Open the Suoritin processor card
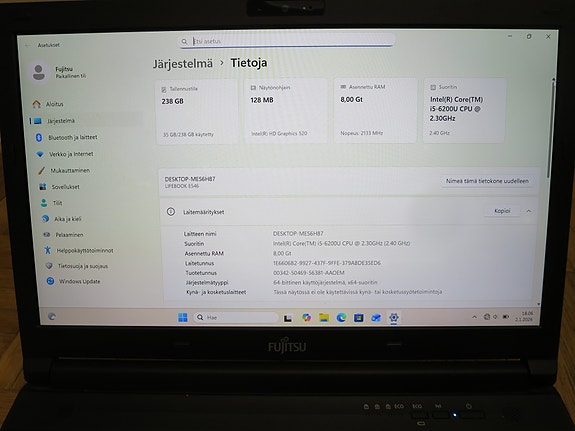This screenshot has height=431, width=575. [x=464, y=110]
